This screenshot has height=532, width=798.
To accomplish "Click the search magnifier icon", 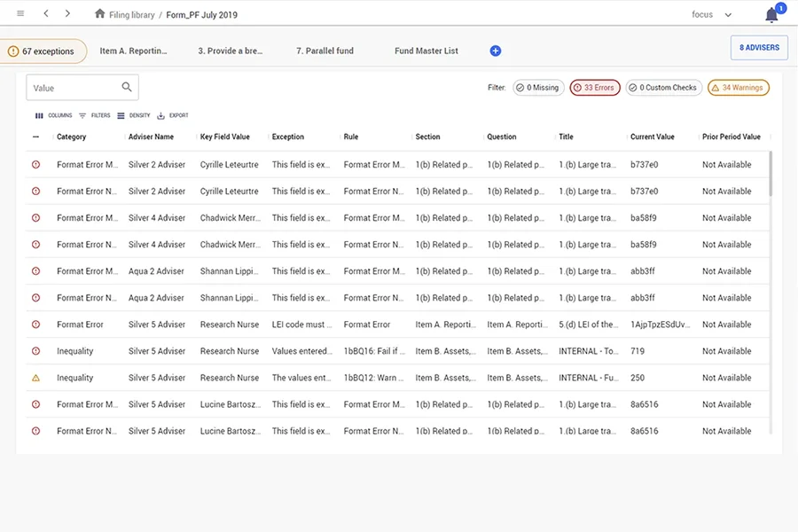I will coord(127,87).
